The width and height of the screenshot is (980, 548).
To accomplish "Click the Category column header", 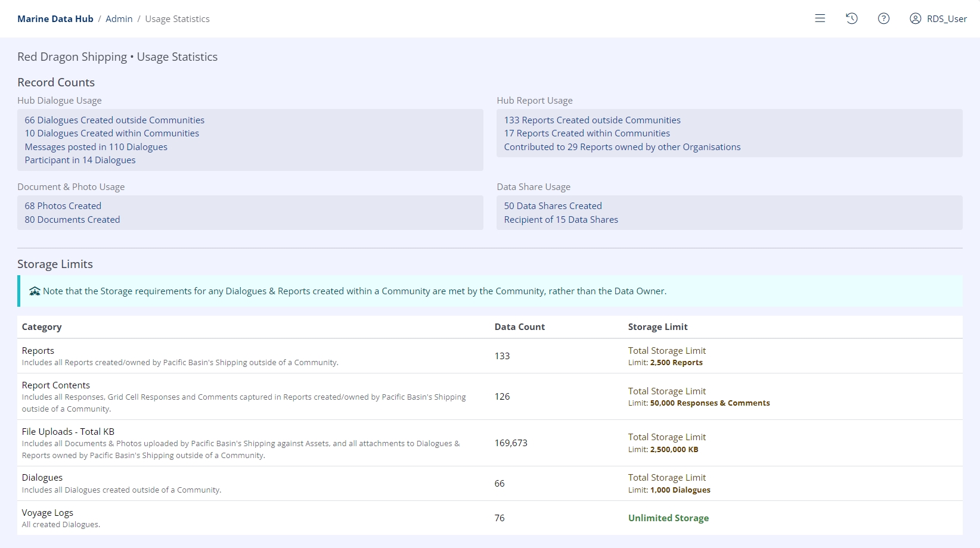I will pos(42,327).
